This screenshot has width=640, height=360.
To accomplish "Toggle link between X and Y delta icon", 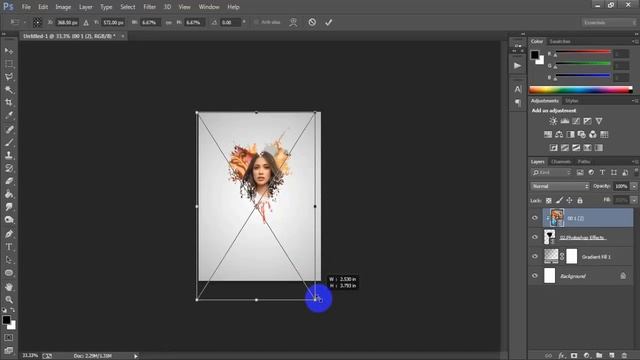I will pyautogui.click(x=86, y=22).
